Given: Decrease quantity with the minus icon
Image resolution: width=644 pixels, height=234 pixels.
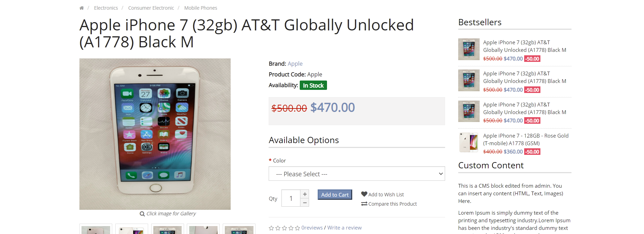Looking at the screenshot, I should pos(305,203).
